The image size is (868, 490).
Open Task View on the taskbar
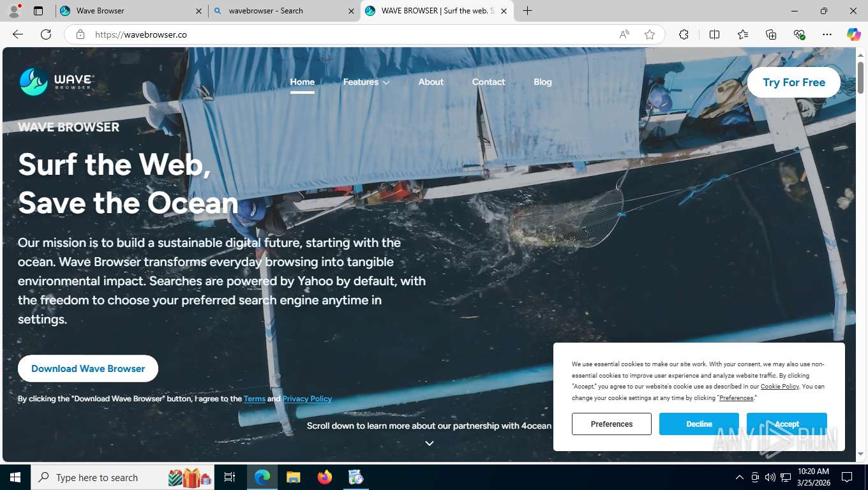coord(230,477)
